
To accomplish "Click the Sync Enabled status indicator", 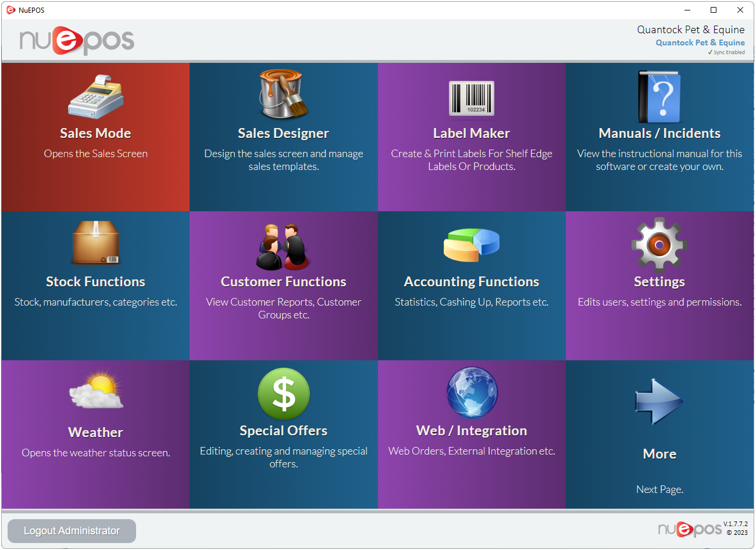I will [726, 52].
